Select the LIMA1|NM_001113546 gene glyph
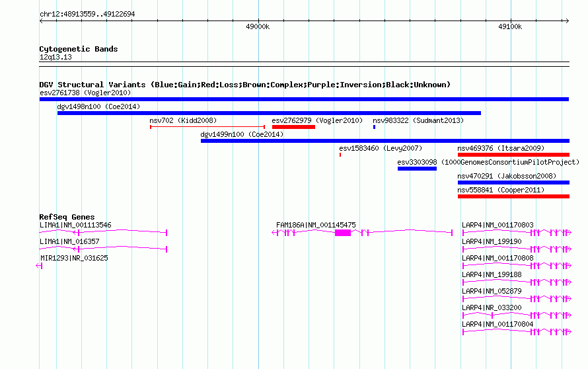Screen dimensions: 588x369 (103, 233)
